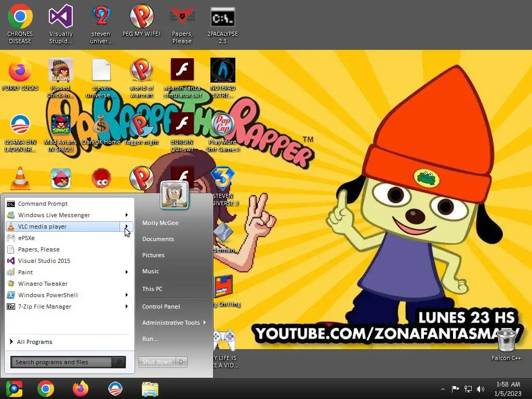
Task: Click the Shut down button
Action: 157,362
